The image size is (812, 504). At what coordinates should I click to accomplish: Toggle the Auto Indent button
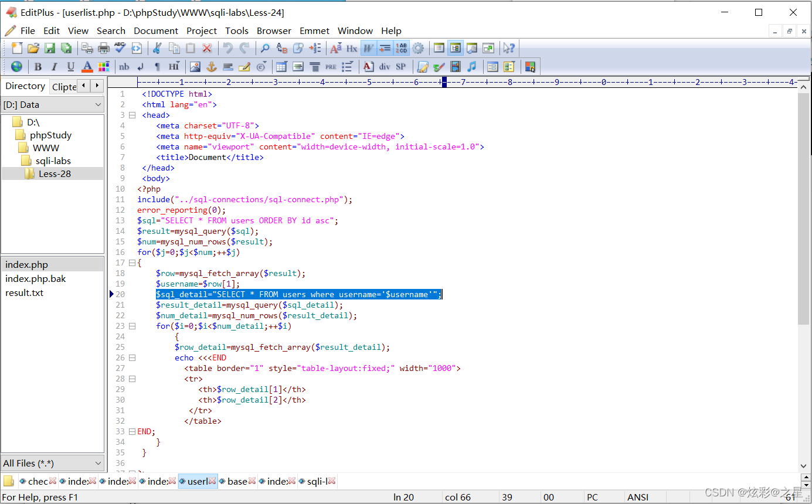coord(385,48)
